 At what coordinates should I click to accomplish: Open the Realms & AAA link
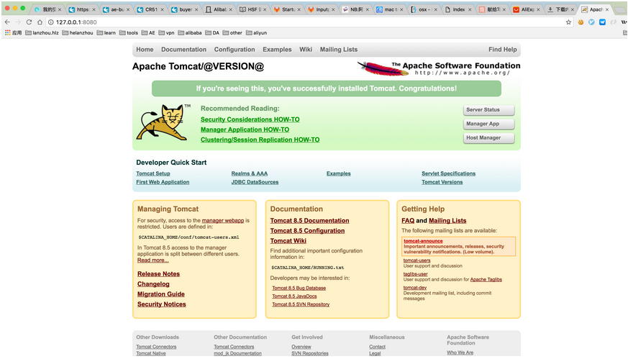[x=249, y=173]
